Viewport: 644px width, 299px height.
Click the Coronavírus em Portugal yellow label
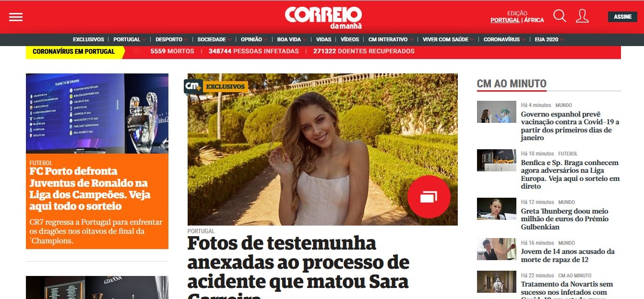point(74,51)
